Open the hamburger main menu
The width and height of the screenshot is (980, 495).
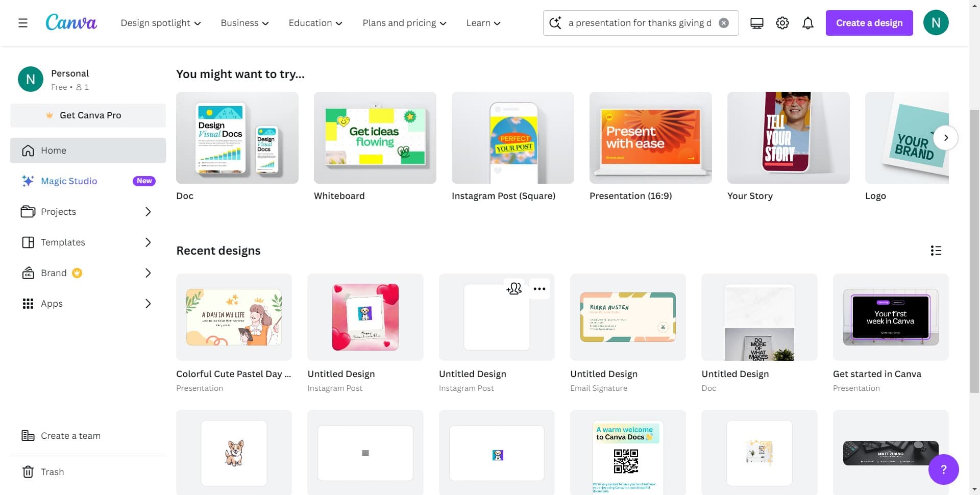(22, 23)
